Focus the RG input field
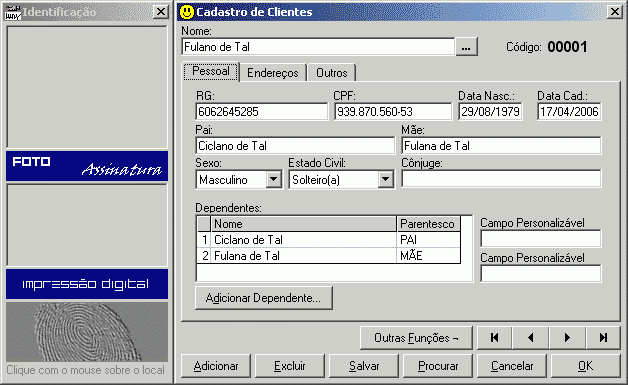Viewport: 628px width, 385px height. pos(262,111)
